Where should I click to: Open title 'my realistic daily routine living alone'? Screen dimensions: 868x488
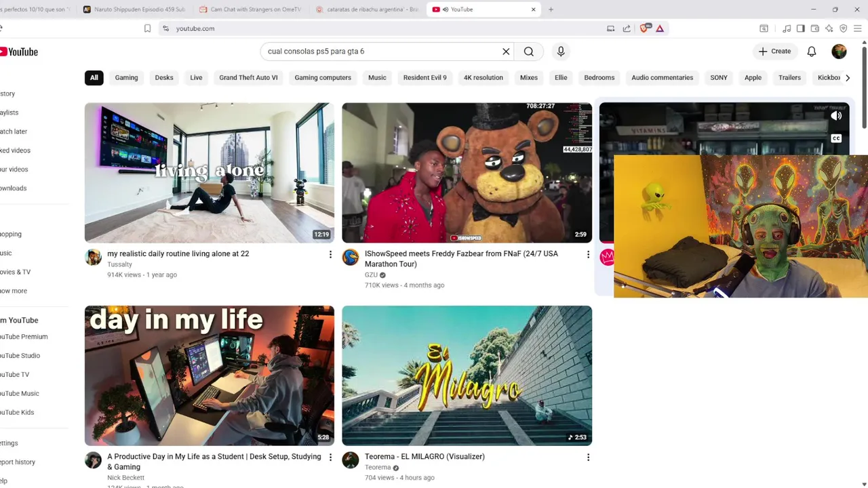click(x=178, y=254)
